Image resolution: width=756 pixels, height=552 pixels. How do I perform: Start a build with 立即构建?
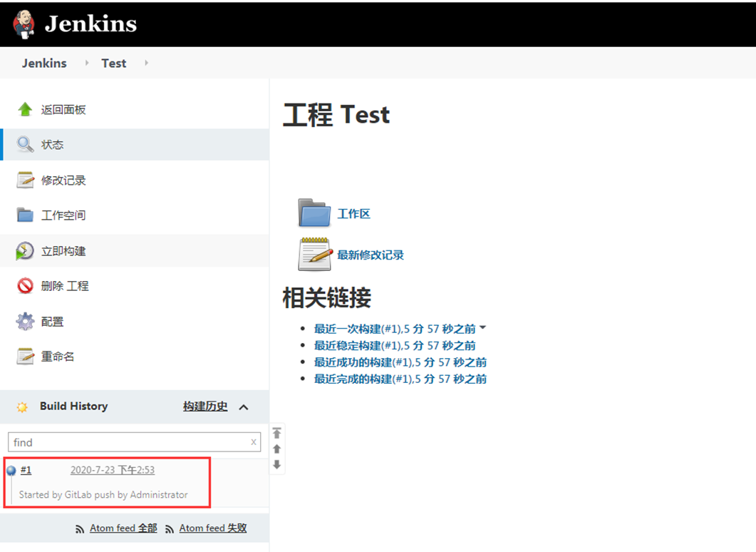click(63, 251)
